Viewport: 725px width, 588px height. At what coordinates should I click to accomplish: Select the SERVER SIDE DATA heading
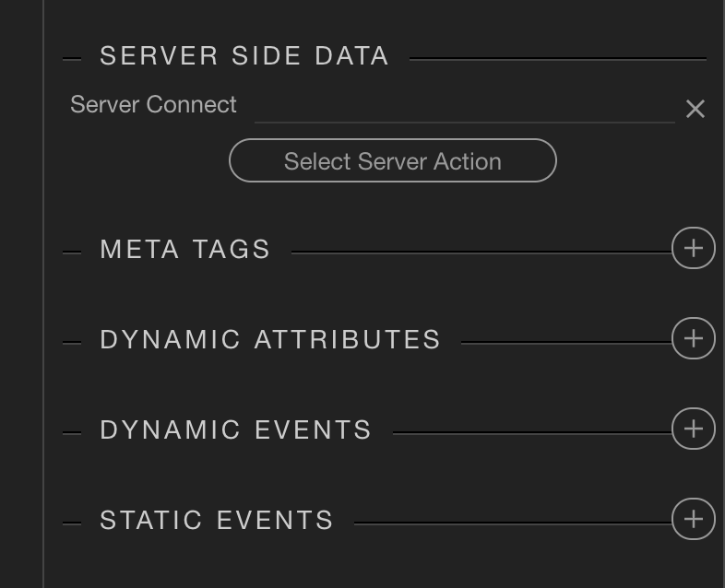click(244, 56)
